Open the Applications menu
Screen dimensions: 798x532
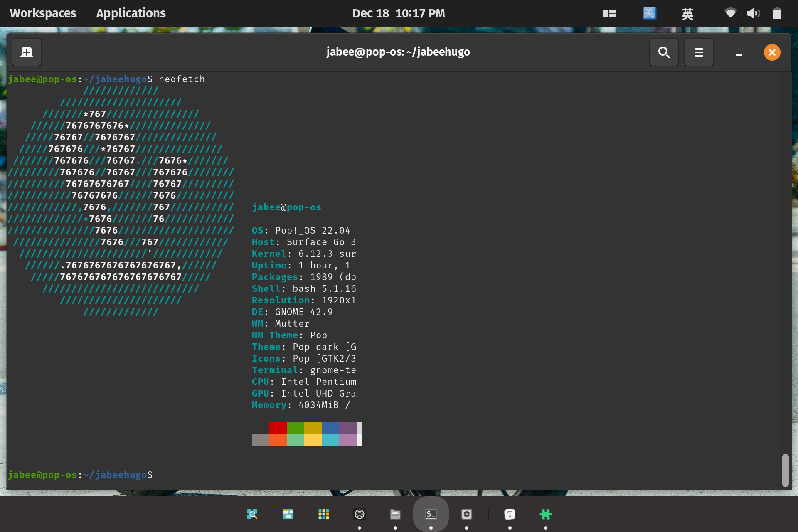pos(131,13)
